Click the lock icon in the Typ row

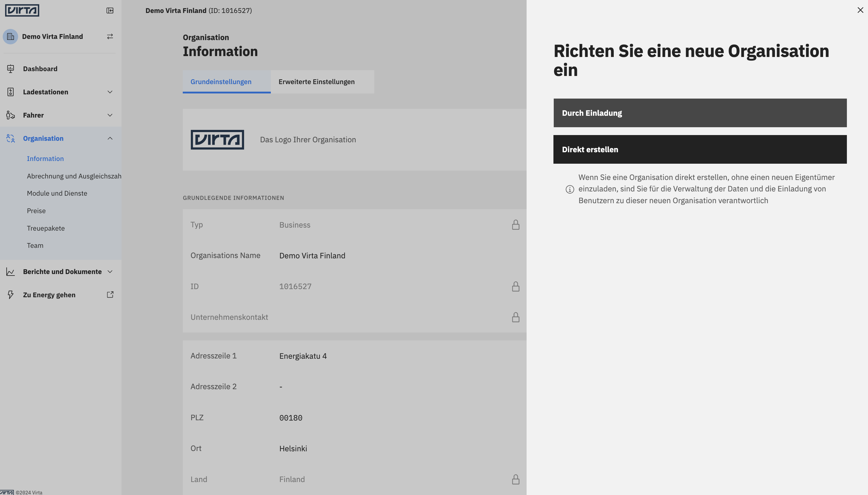[x=516, y=225]
